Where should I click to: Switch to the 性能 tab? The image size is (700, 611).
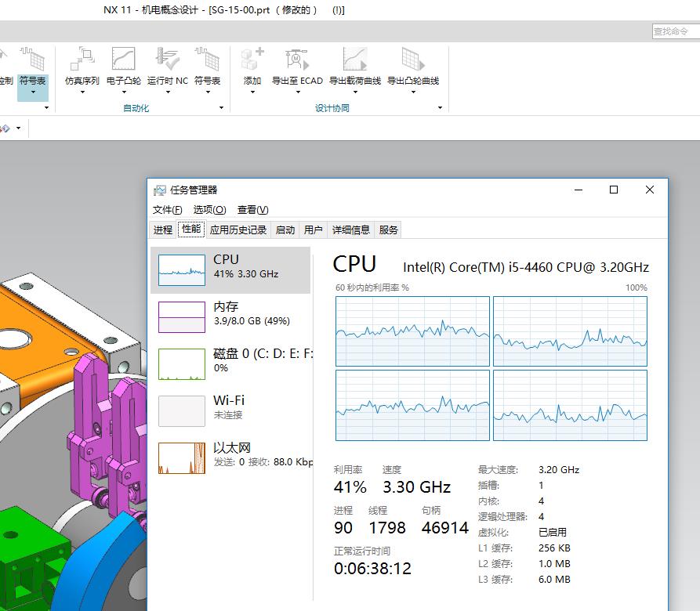[191, 230]
